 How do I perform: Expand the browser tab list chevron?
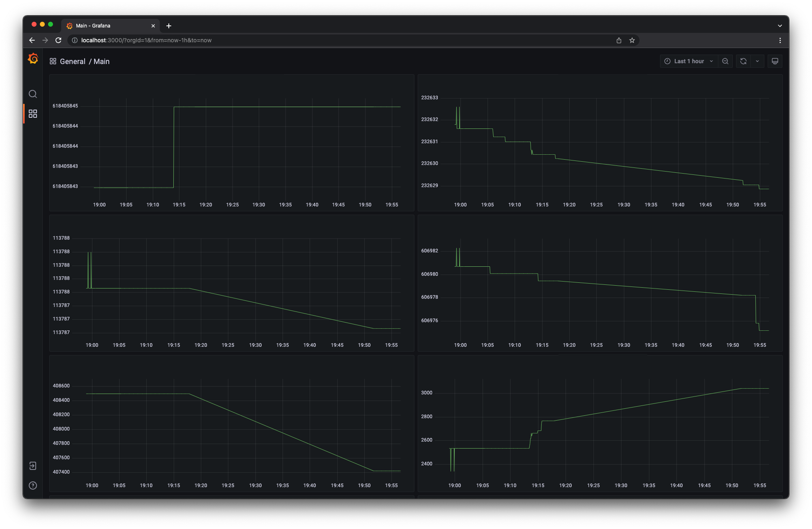tap(780, 25)
